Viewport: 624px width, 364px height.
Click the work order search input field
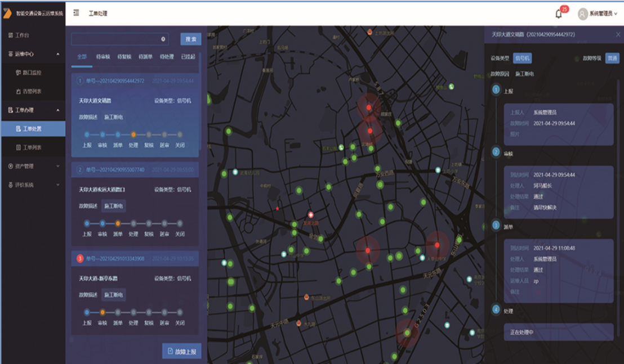tap(115, 39)
